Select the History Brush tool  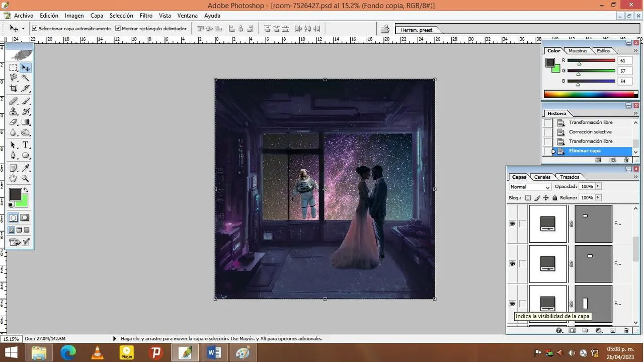point(26,111)
